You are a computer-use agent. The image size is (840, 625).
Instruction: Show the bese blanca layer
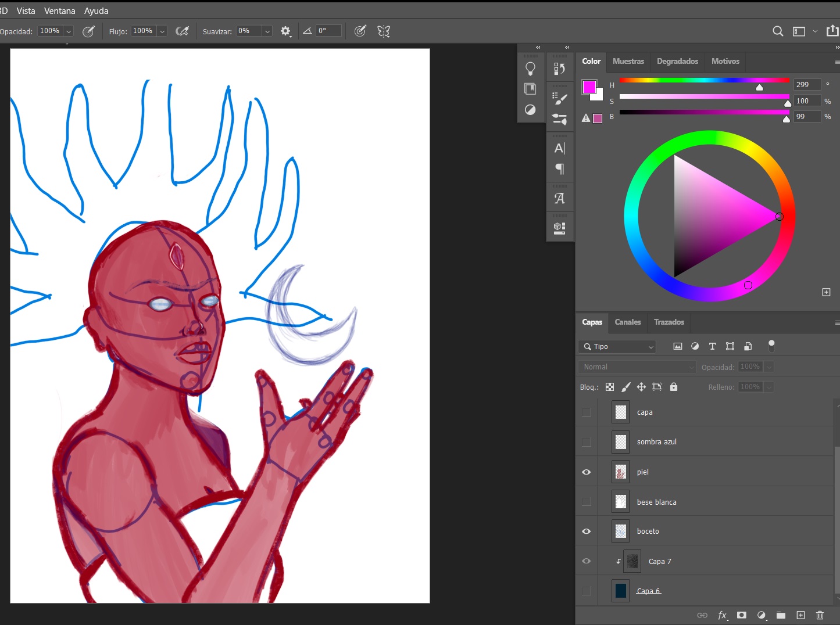(x=587, y=502)
